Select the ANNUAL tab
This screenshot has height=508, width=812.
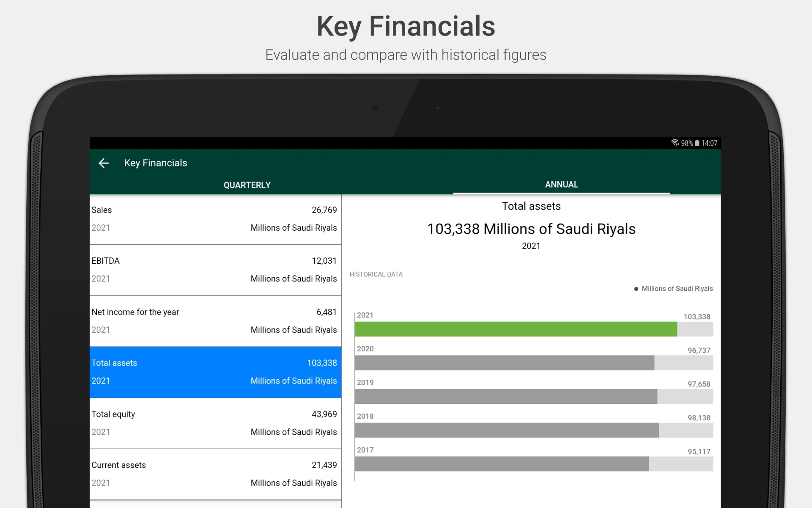(561, 185)
